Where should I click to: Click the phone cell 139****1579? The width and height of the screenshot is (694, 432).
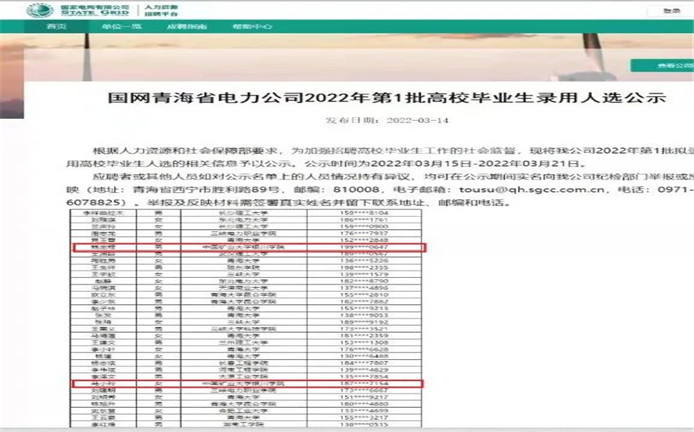tap(364, 274)
